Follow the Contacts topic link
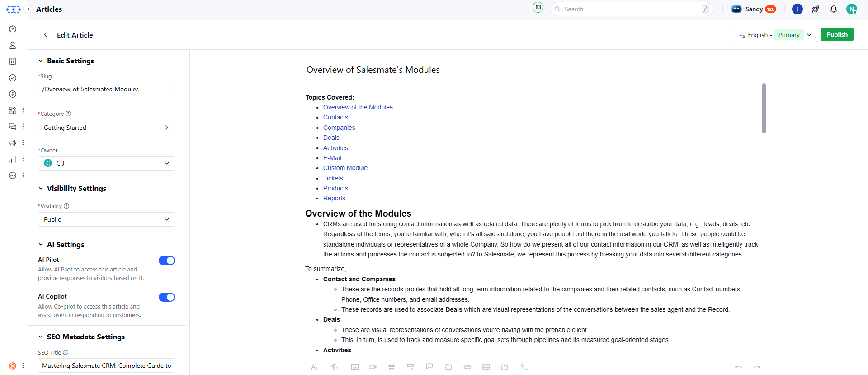This screenshot has width=868, height=375. click(335, 117)
